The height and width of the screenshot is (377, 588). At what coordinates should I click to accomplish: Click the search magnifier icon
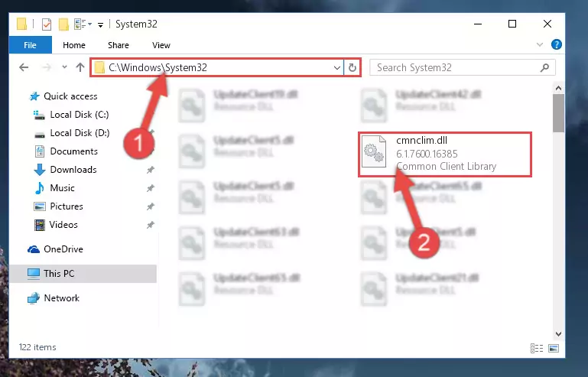coord(545,67)
